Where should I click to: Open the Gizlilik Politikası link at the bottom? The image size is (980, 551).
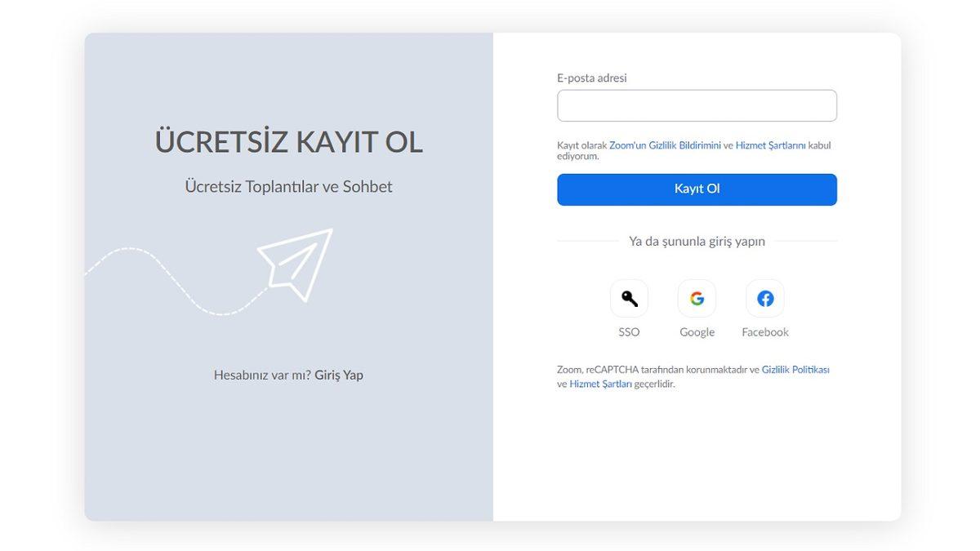click(x=795, y=369)
